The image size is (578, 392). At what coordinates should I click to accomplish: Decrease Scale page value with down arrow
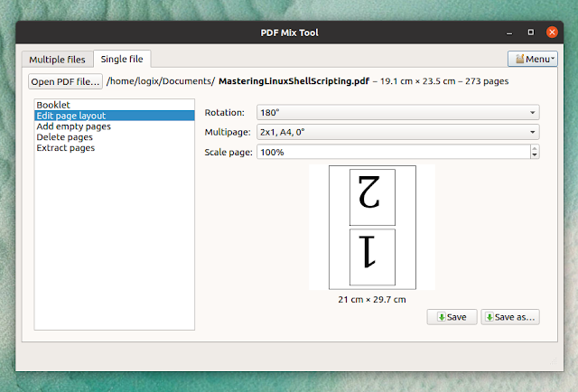coord(535,155)
